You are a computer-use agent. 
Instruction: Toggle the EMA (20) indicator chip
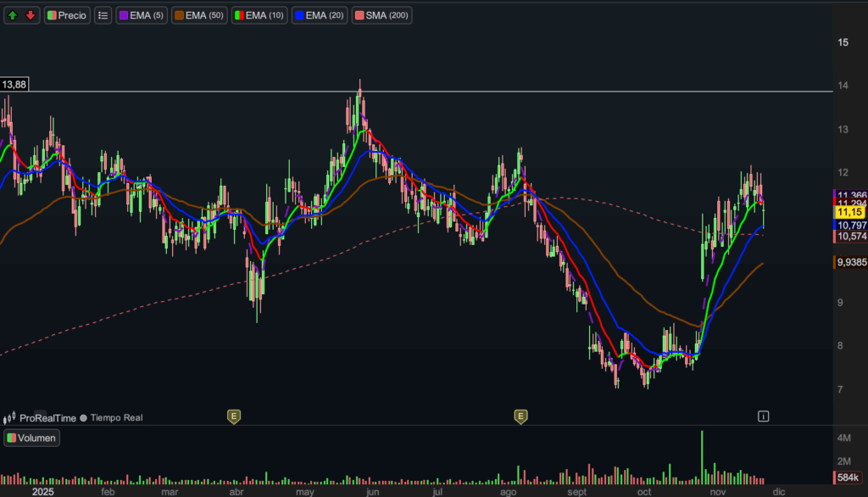tap(320, 15)
